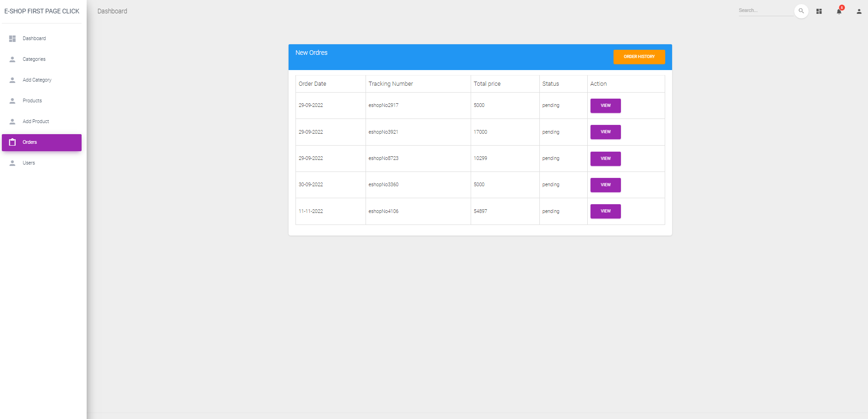Click the Add Category sidebar icon
868x419 pixels.
(12, 80)
